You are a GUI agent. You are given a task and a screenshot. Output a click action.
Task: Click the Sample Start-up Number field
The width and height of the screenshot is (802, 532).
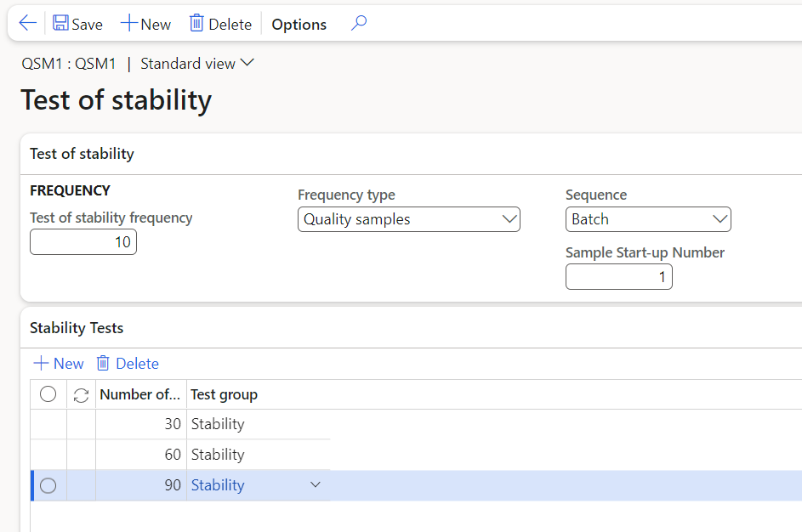[x=618, y=277]
